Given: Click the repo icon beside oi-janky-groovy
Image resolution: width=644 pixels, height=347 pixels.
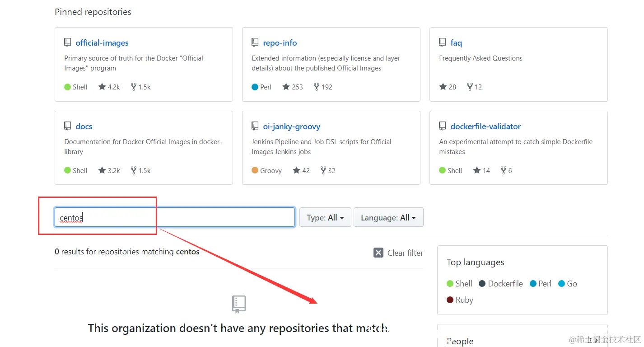Looking at the screenshot, I should (x=255, y=126).
